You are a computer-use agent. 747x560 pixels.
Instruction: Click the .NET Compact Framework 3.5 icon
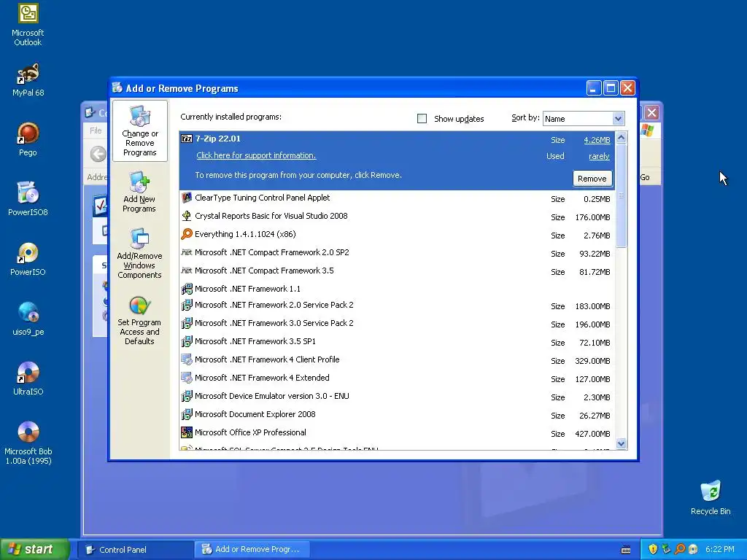(187, 271)
